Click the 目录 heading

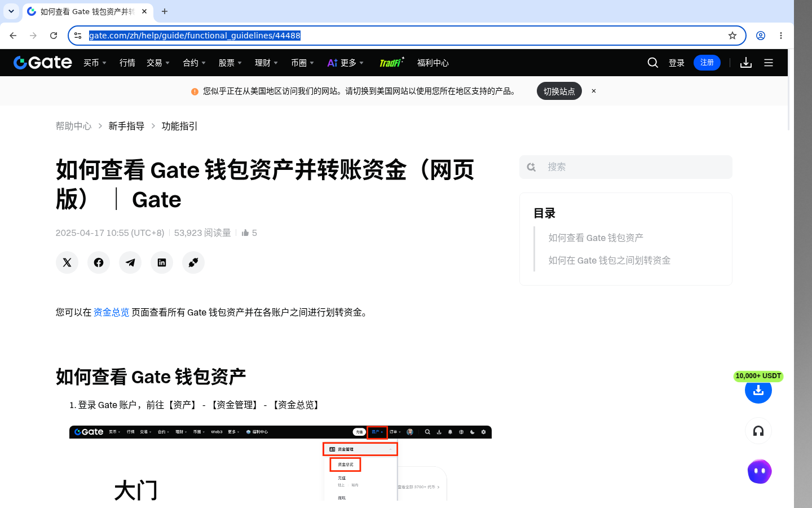(545, 213)
